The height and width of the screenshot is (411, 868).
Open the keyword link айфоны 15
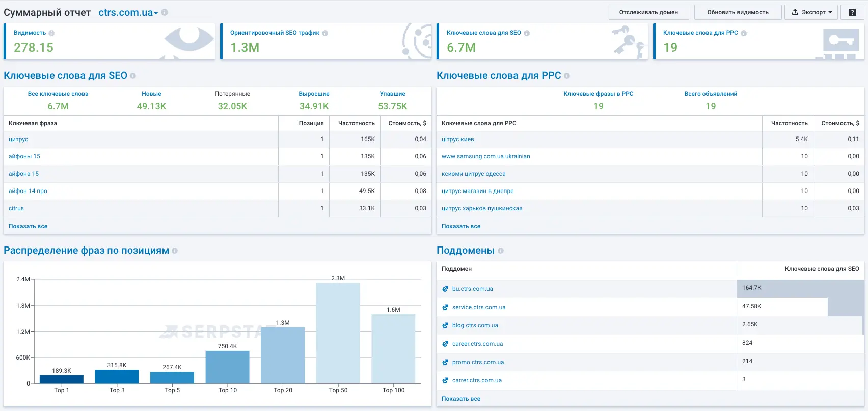[24, 156]
